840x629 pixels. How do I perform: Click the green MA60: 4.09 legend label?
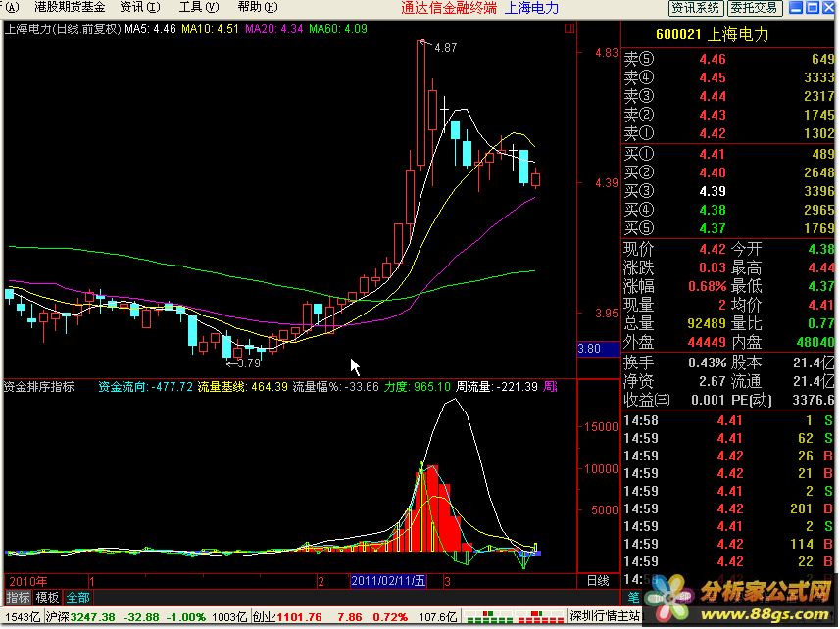[338, 29]
